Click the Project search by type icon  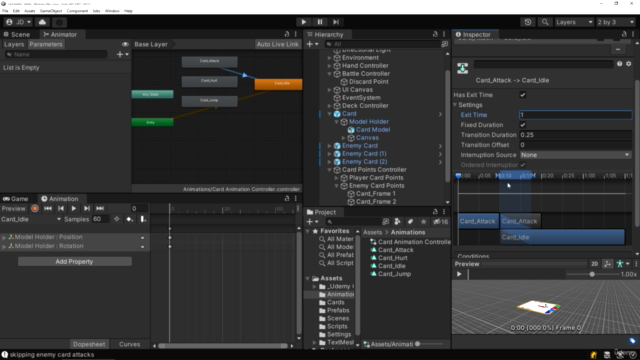[x=397, y=222]
